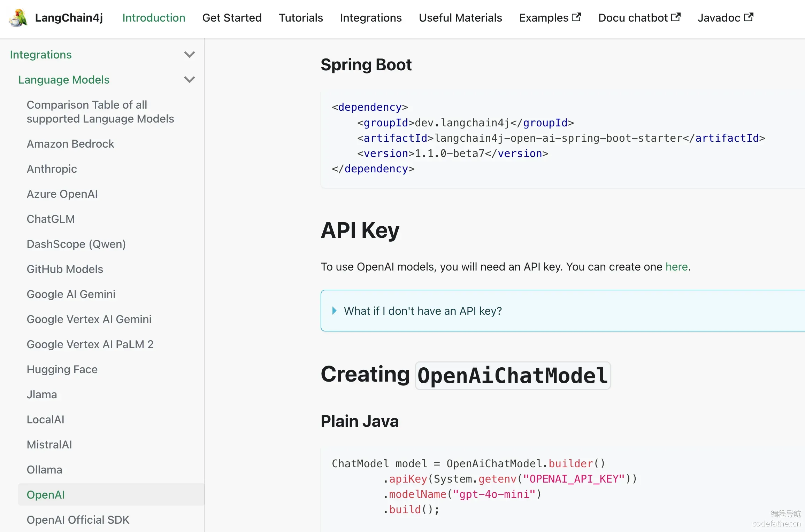Open the LangChain4j home title link

(x=69, y=17)
